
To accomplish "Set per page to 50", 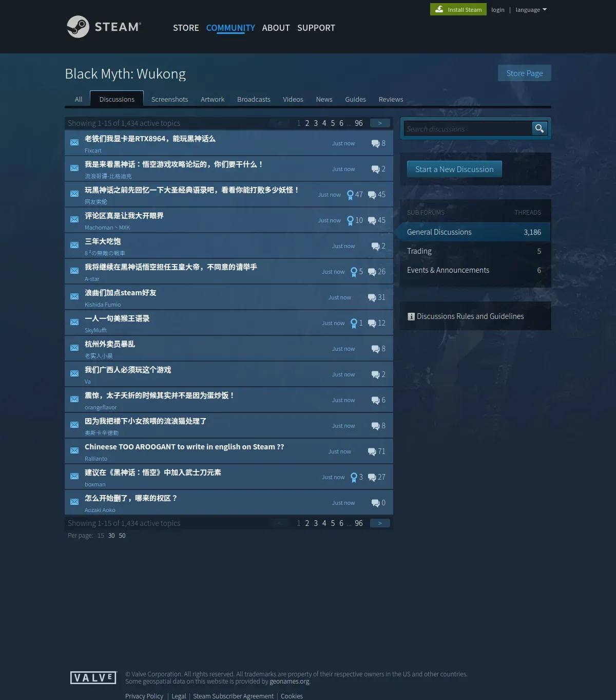I will point(122,536).
